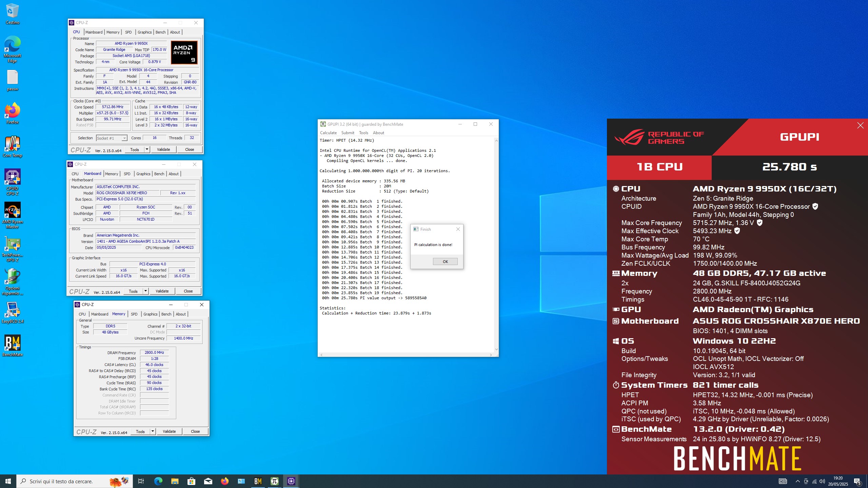
Task: Click the GPUPI vertical scrollbar down arrow
Action: click(496, 349)
